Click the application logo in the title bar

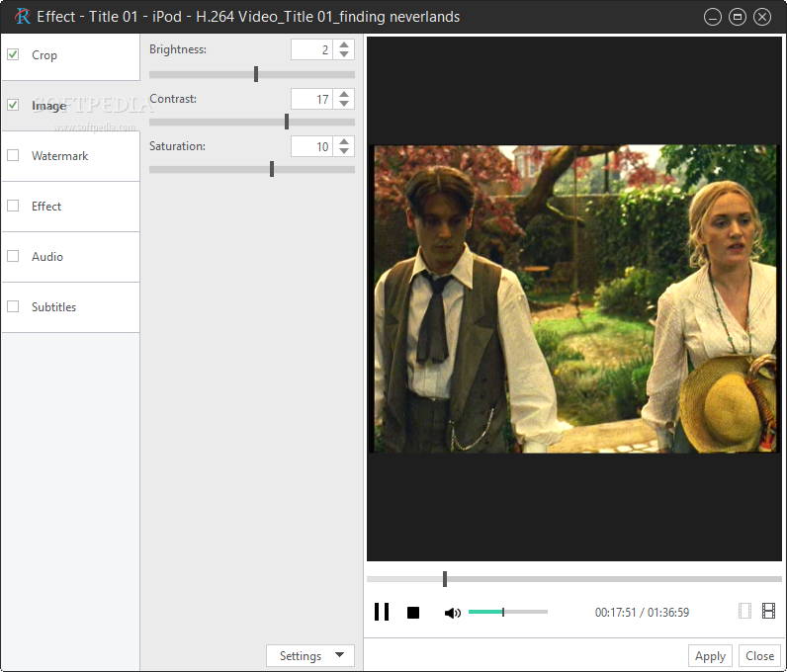tap(23, 17)
